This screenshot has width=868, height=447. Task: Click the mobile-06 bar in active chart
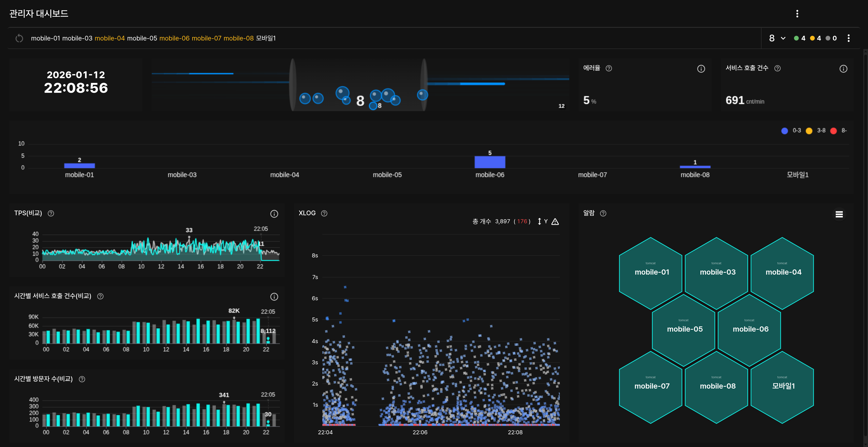point(490,162)
